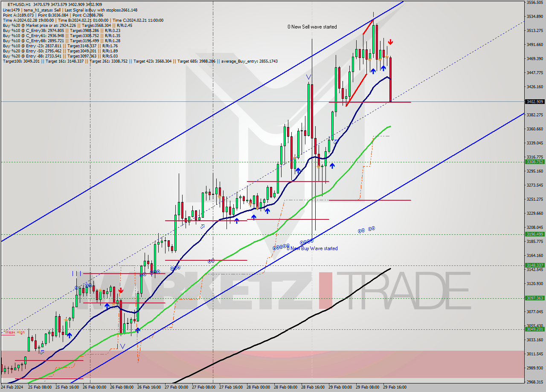546x392 pixels.
Task: Click the 3229.660 price axis label
Action: tap(535, 213)
